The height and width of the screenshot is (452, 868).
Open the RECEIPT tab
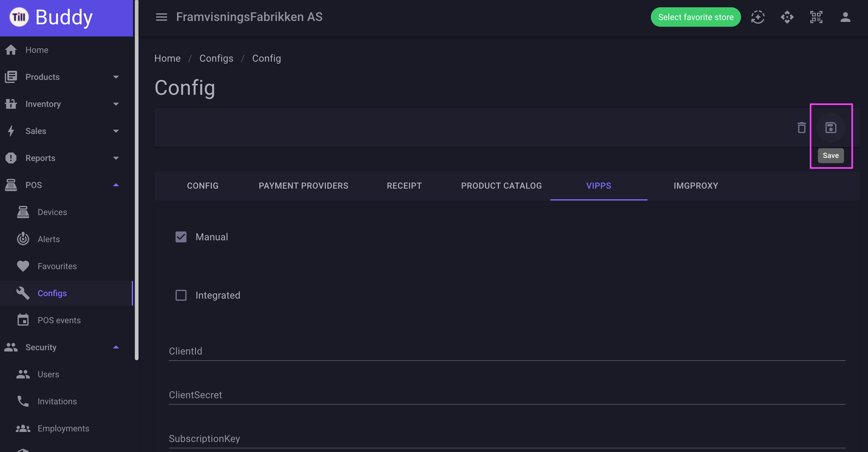point(404,186)
